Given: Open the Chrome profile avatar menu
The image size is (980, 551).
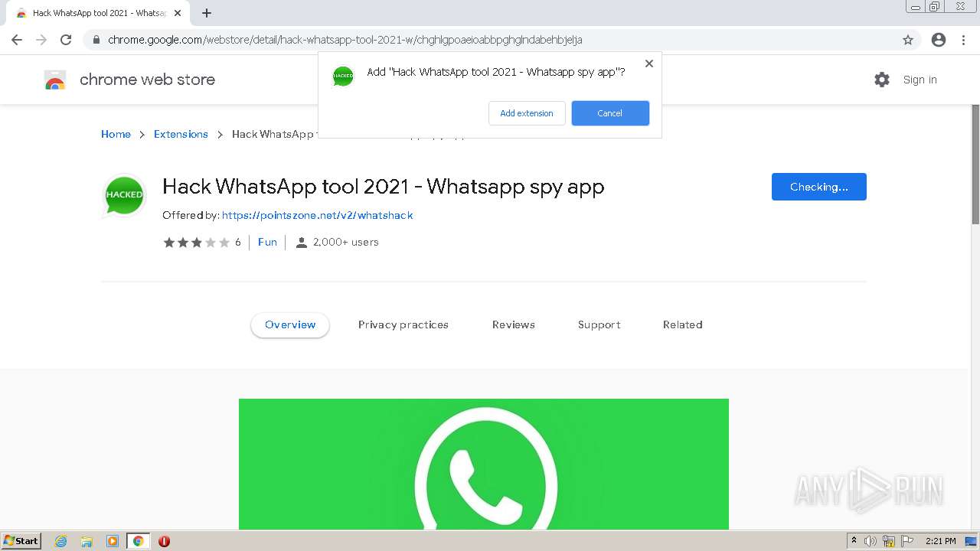Looking at the screenshot, I should pyautogui.click(x=939, y=40).
